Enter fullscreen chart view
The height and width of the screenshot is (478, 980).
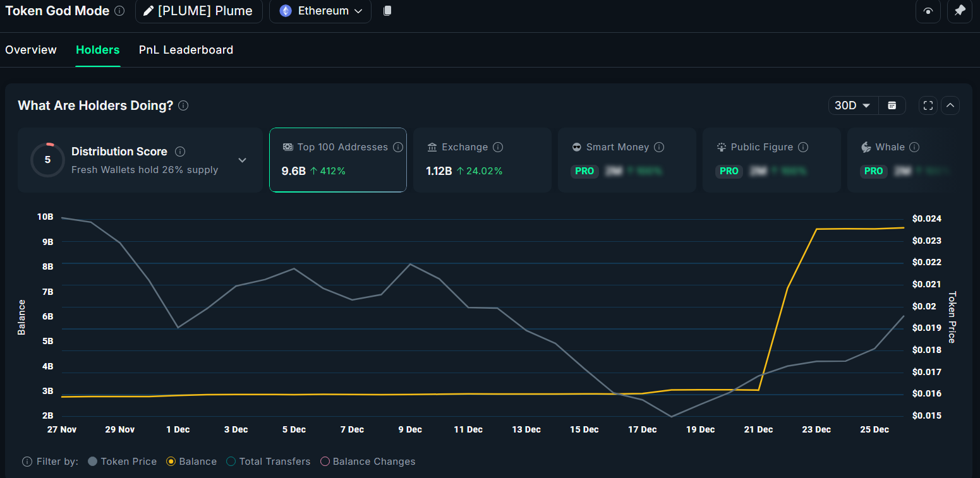(x=928, y=105)
